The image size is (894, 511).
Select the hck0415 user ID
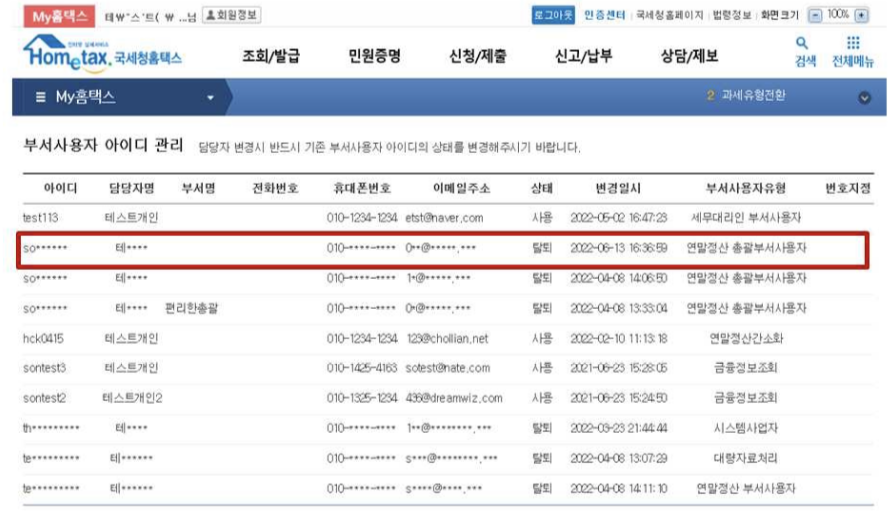tap(43, 339)
